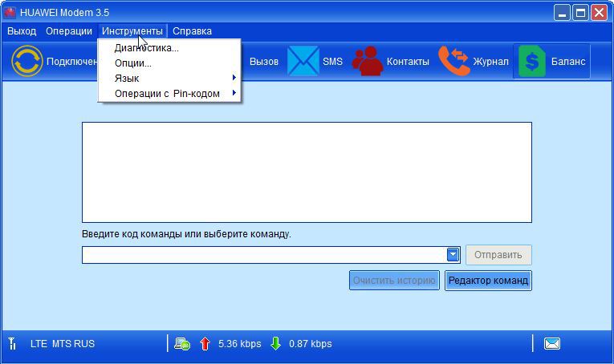This screenshot has height=364, width=614.
Task: Click the LTE MTS RUS network text
Action: click(63, 344)
